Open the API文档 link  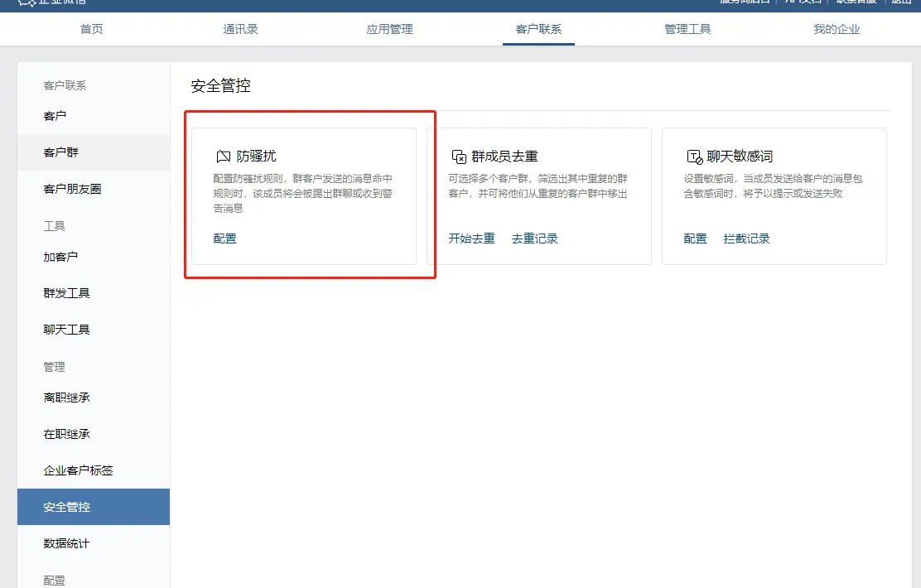pyautogui.click(x=796, y=2)
